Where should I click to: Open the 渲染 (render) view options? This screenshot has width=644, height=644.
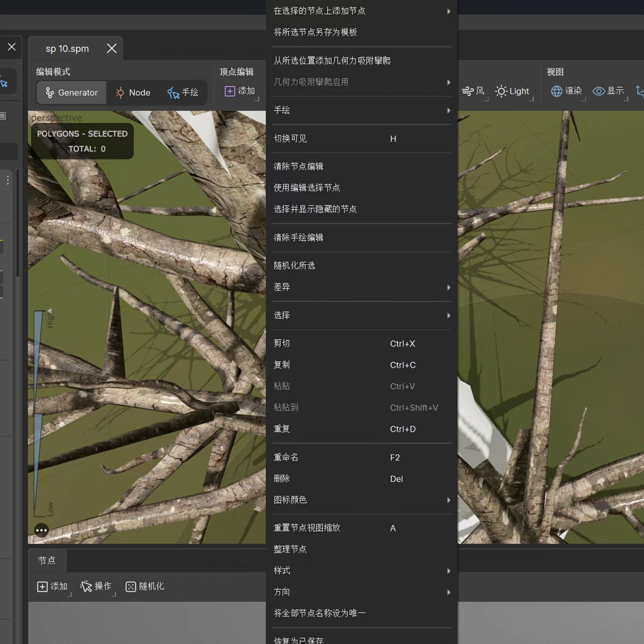pyautogui.click(x=567, y=91)
